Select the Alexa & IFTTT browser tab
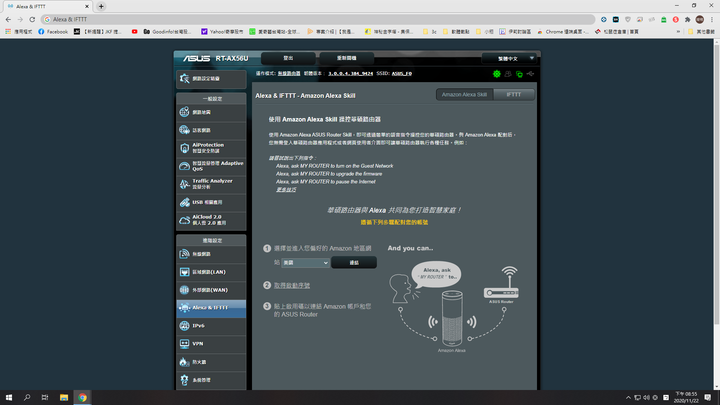The image size is (720, 405). [47, 6]
